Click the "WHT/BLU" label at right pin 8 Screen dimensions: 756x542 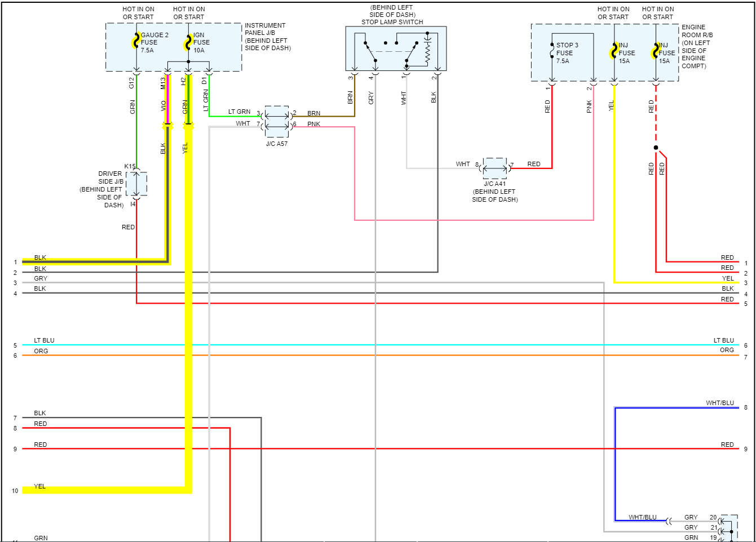pyautogui.click(x=720, y=403)
